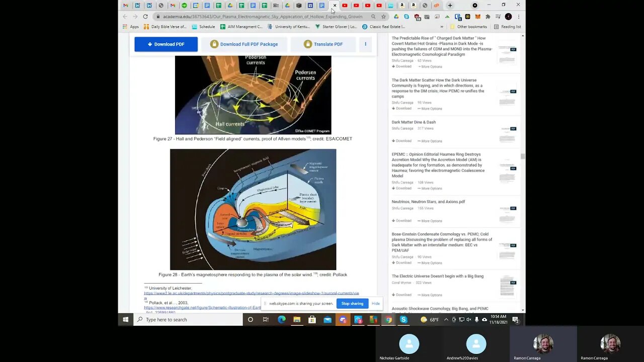Close the active browser tab
The width and height of the screenshot is (644, 362).
coord(335,6)
